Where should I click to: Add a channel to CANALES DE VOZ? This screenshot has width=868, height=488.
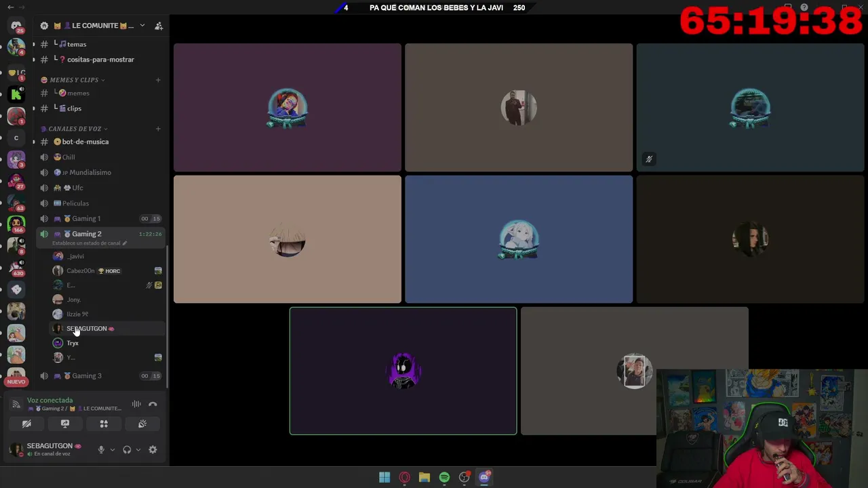158,129
